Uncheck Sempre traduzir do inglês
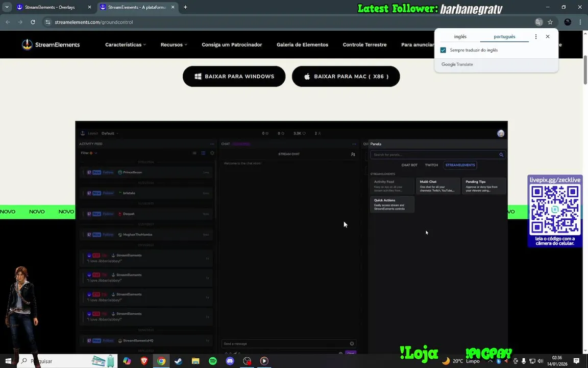588x368 pixels. click(443, 50)
